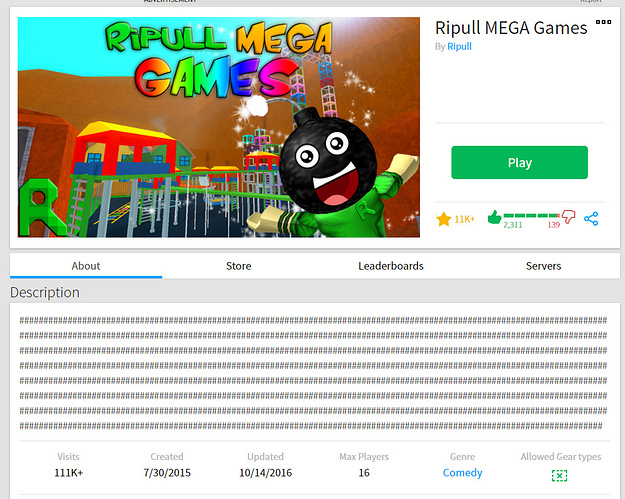Open the Ripull creator profile link

pos(459,47)
